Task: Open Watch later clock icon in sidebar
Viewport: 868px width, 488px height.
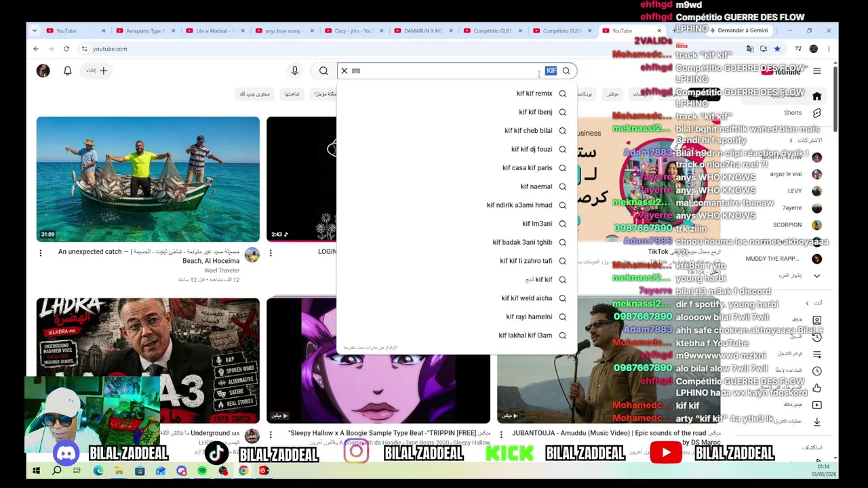Action: 817,371
